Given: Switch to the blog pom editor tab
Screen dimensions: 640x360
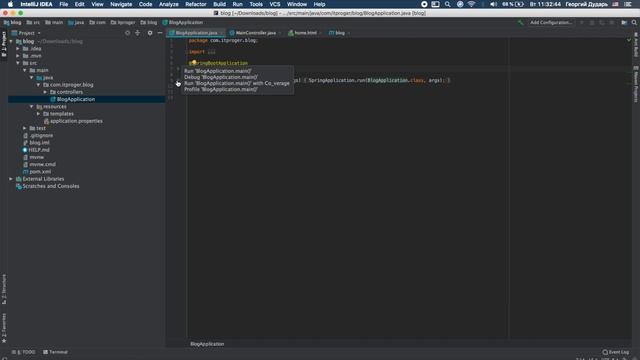Looking at the screenshot, I should [339, 33].
